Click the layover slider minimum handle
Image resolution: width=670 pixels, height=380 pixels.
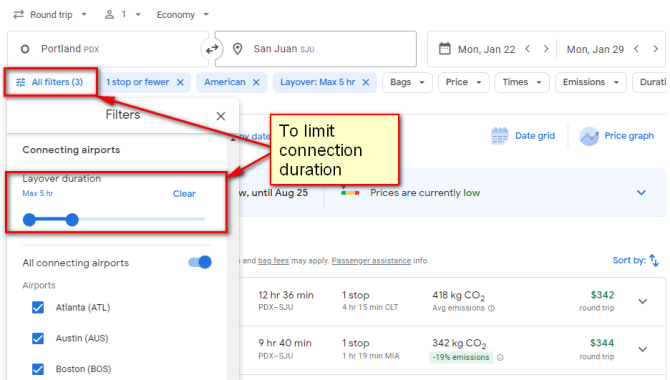29,220
